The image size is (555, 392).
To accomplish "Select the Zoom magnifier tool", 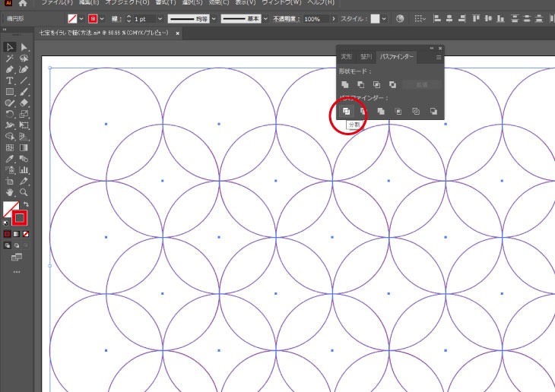I will coord(24,193).
